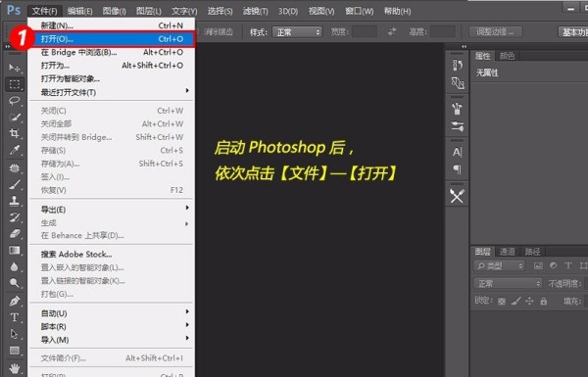Choose 在 Bridge 中浏览 menu entry
Image resolution: width=588 pixels, height=377 pixels.
click(112, 52)
